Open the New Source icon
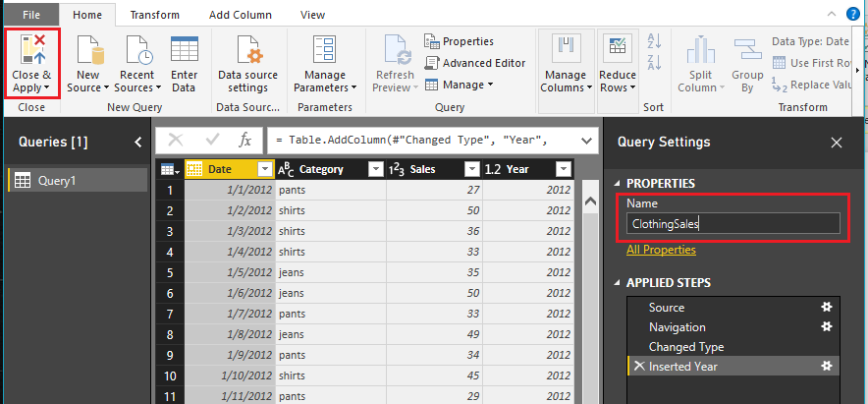The image size is (868, 404). tap(90, 50)
